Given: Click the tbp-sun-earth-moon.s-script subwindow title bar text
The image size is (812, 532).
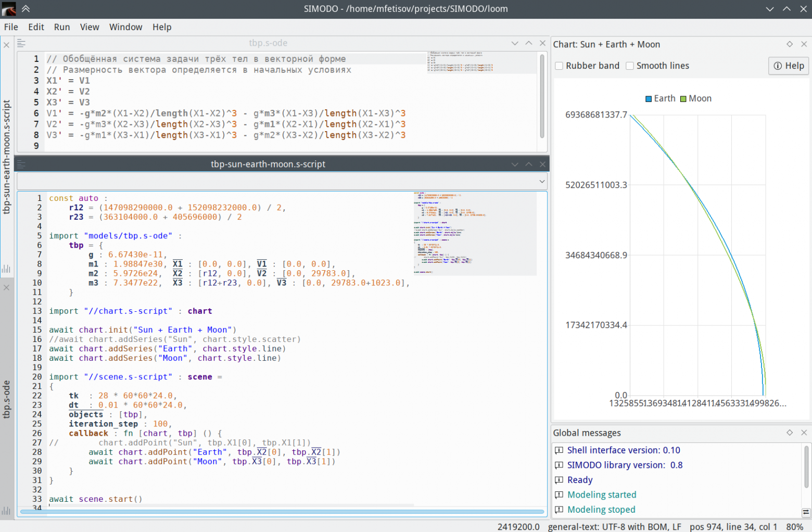Looking at the screenshot, I should [268, 164].
